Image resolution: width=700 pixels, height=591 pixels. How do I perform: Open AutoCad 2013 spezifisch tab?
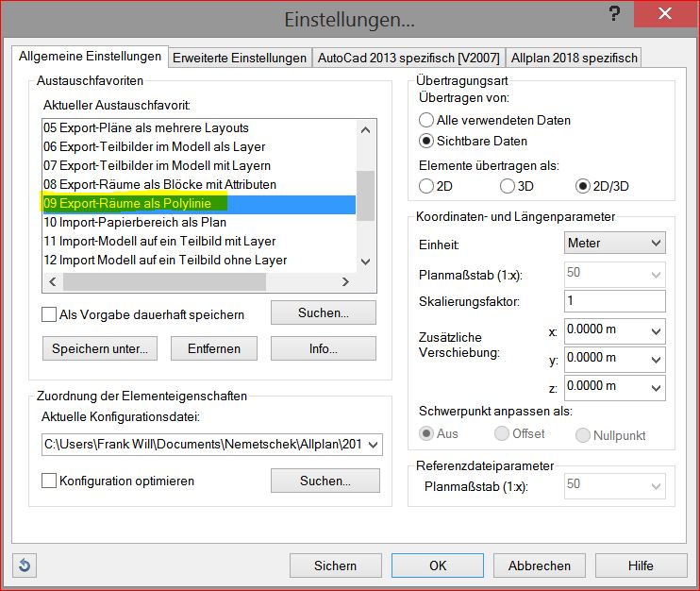coord(409,58)
